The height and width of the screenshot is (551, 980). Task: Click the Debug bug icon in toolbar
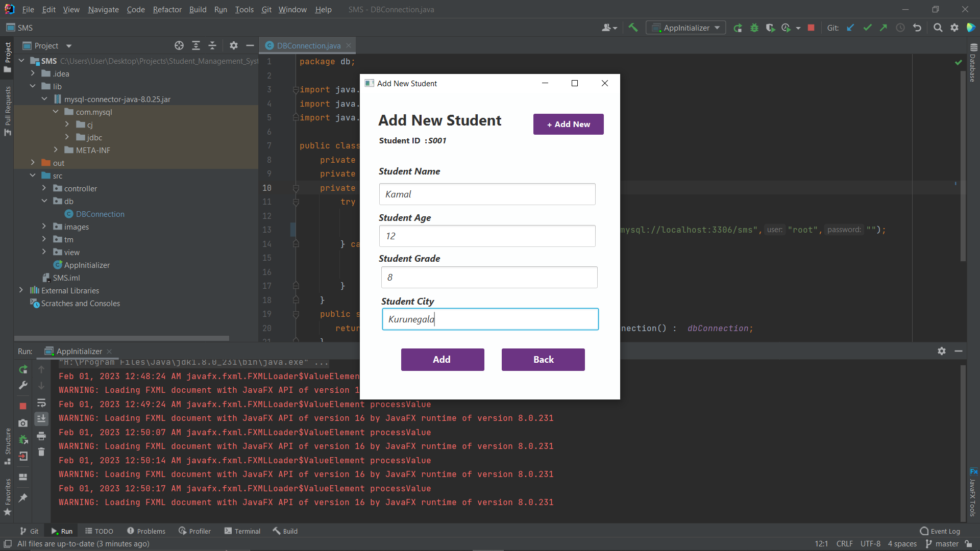tap(754, 28)
